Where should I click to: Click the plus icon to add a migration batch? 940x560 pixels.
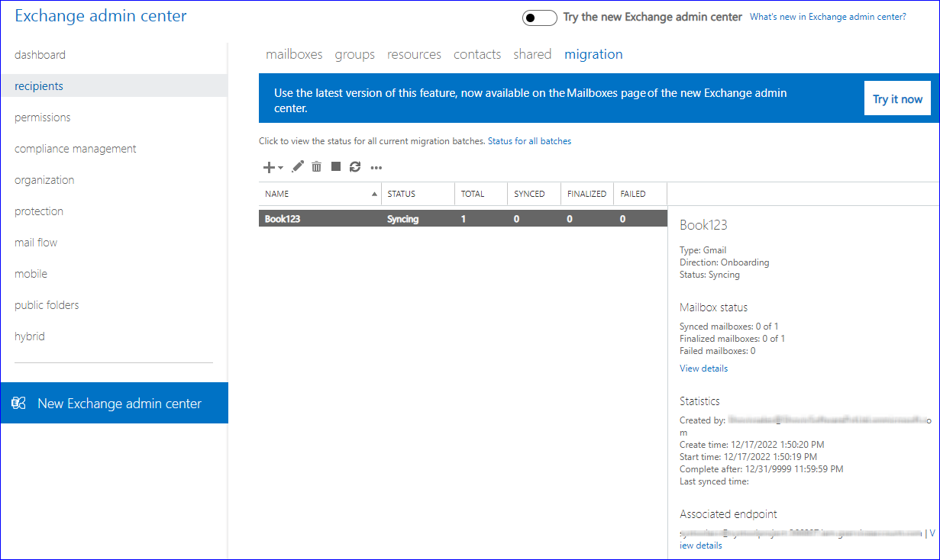268,167
